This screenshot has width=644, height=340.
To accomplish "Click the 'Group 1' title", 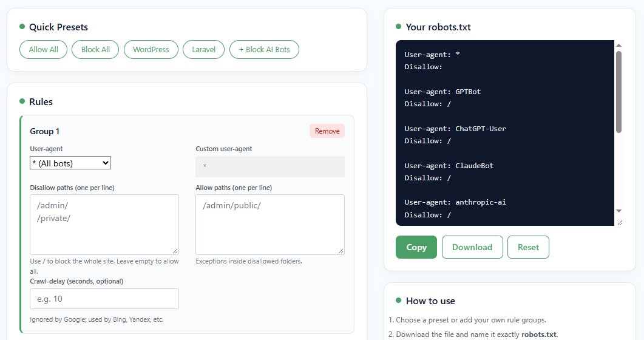I will 44,131.
